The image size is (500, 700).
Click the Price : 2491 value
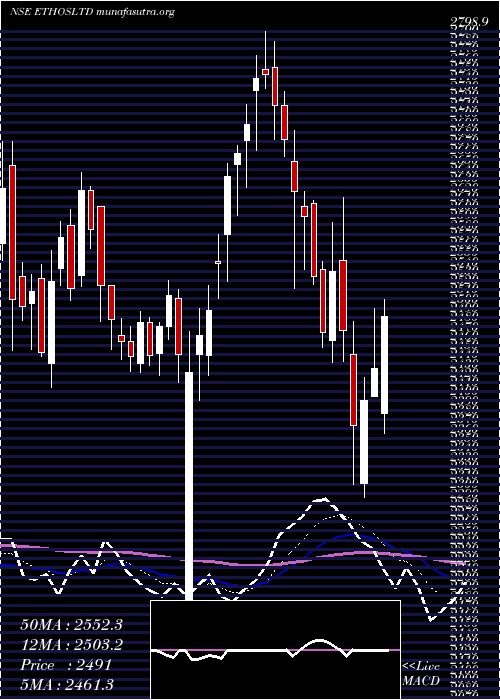[66, 665]
